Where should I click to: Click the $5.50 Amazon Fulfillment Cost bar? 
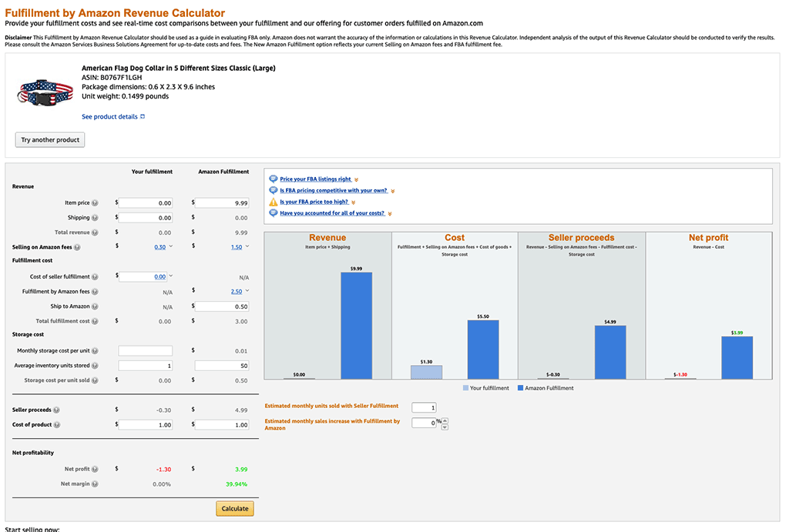(x=483, y=350)
